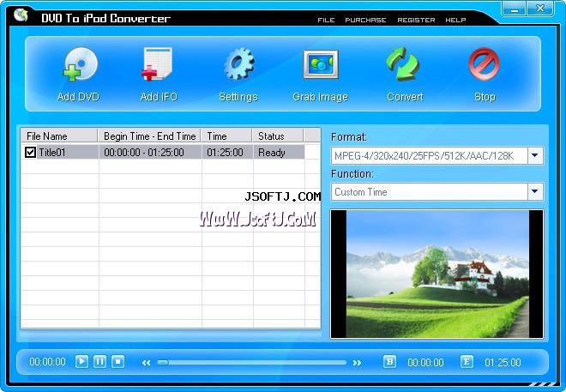Viewport: 566px width, 392px height.
Task: Set begin point with the B button
Action: 389,361
